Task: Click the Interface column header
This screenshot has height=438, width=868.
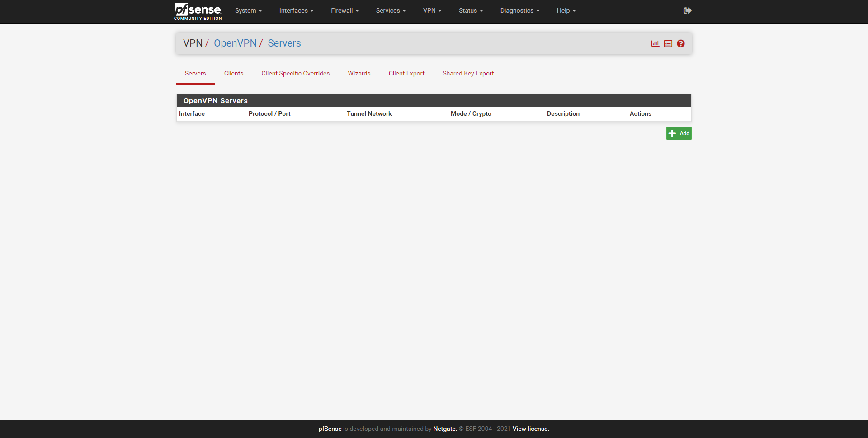Action: (192, 113)
